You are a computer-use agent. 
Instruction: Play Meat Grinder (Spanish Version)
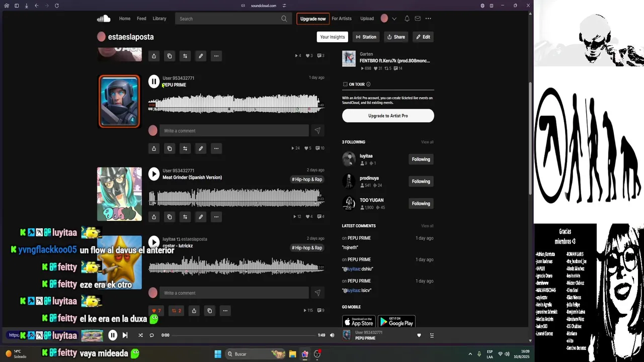154,174
